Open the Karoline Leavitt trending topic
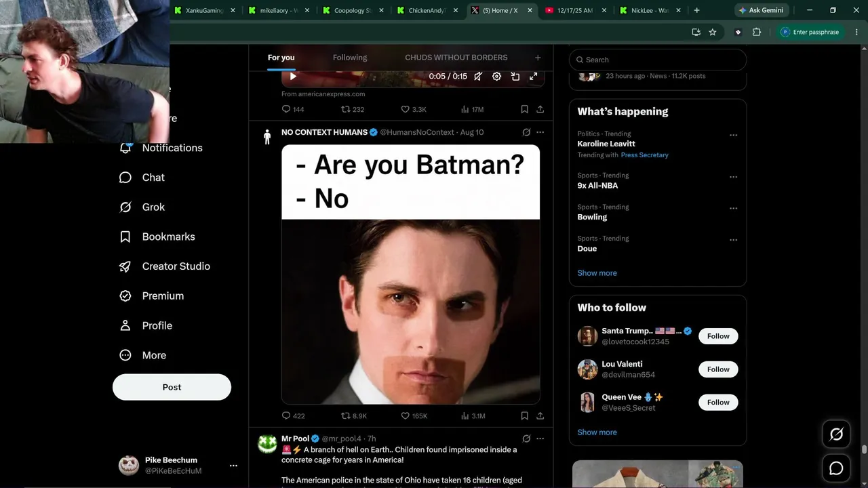 tap(606, 144)
